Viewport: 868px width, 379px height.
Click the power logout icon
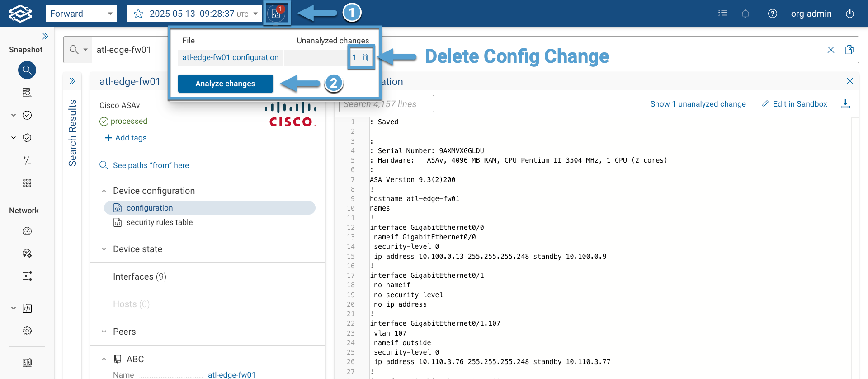click(849, 14)
